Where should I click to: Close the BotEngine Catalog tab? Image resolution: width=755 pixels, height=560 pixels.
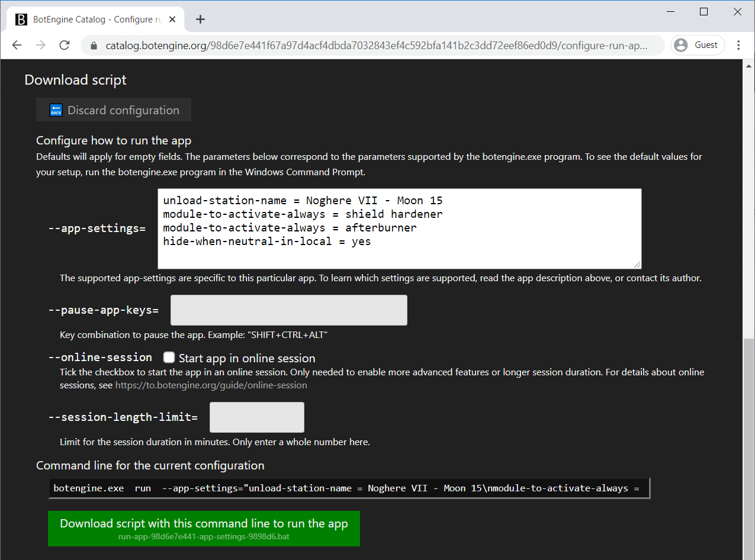[174, 20]
